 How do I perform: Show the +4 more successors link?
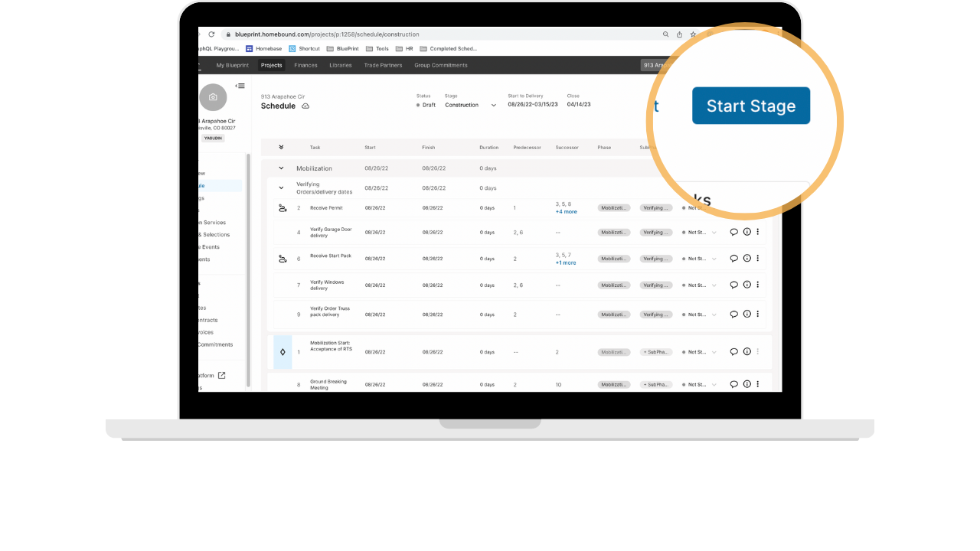click(x=566, y=211)
